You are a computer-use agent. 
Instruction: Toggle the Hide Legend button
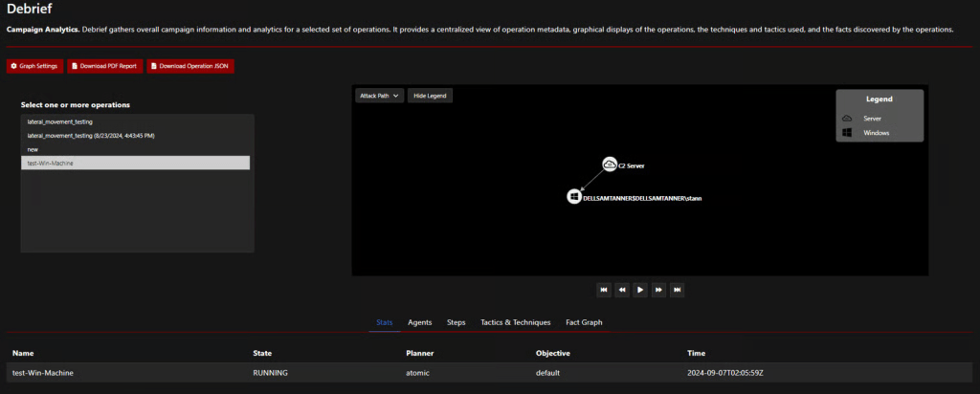click(x=431, y=96)
